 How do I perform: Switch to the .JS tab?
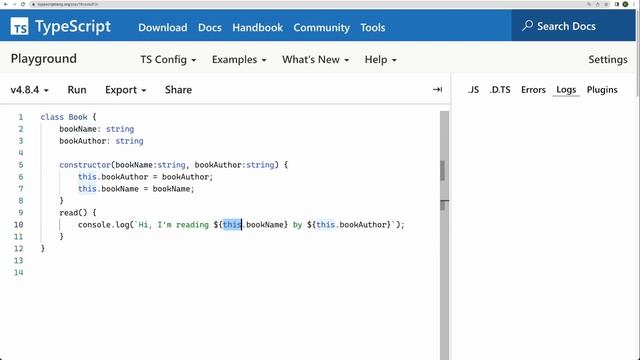[x=473, y=90]
